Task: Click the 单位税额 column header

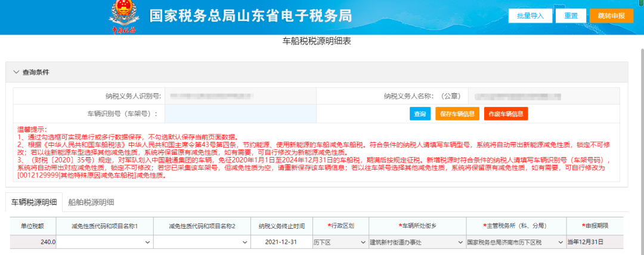Action: tap(33, 226)
